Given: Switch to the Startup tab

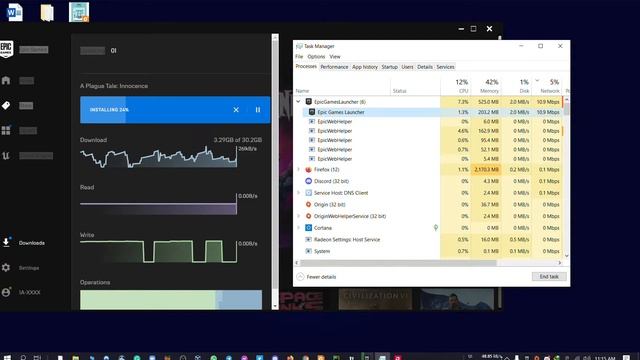Looking at the screenshot, I should (389, 67).
